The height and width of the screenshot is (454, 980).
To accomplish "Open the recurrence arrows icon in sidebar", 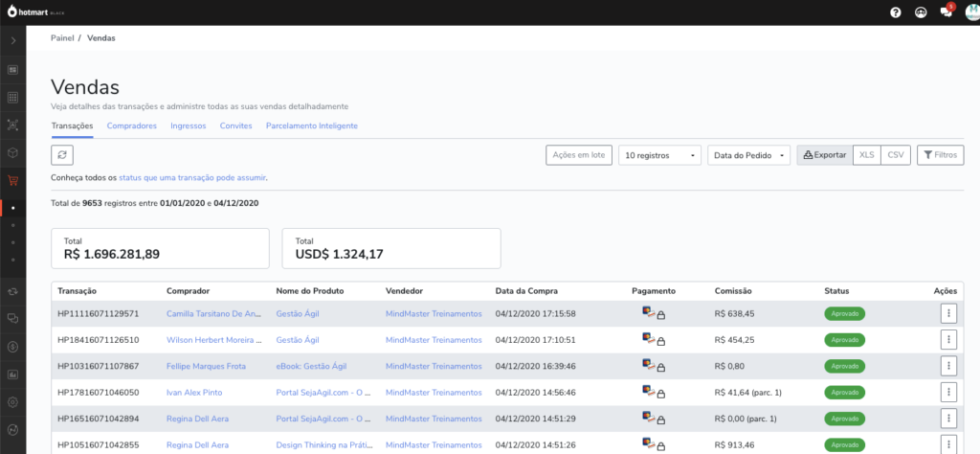I will 12,291.
